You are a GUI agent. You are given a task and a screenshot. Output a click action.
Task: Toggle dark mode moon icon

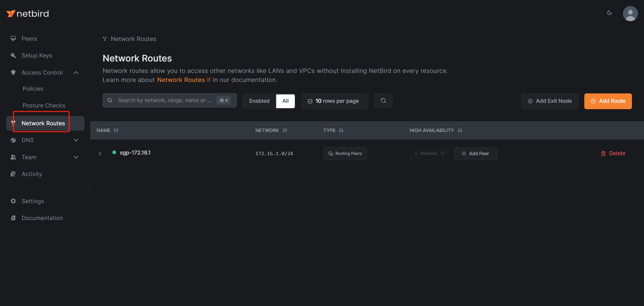point(609,13)
